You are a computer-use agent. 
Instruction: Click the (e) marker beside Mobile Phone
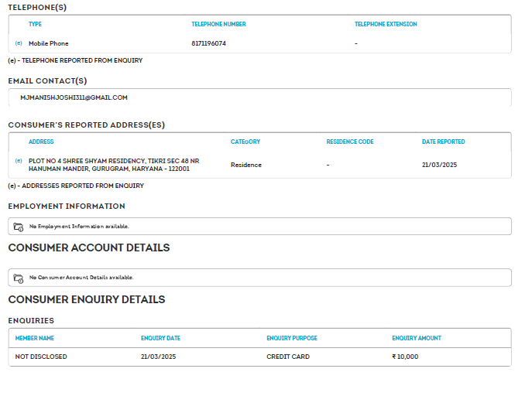click(19, 43)
